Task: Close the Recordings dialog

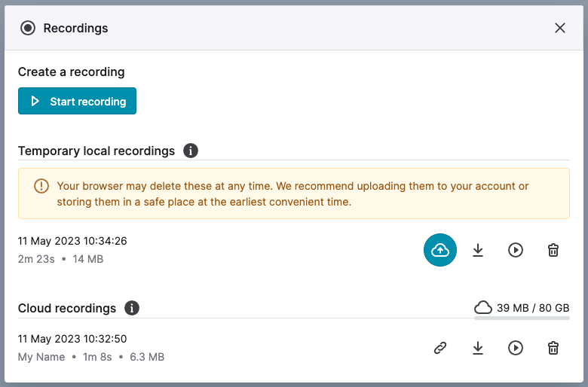Action: pos(560,28)
